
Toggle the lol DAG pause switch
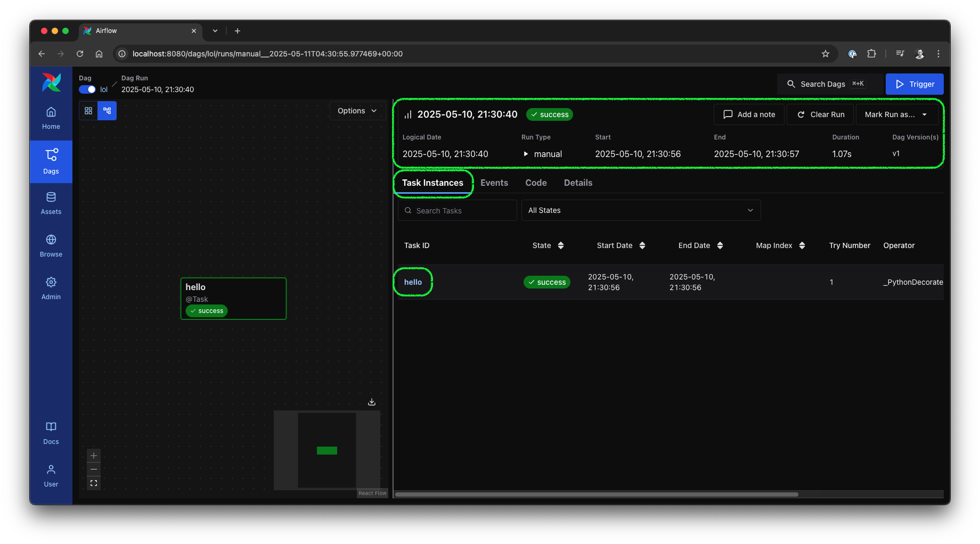[87, 89]
